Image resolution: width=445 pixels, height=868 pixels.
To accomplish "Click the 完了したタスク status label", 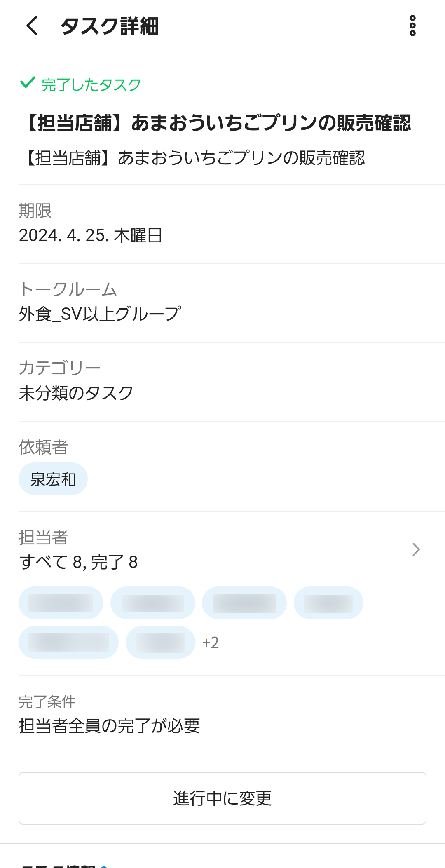I will (x=91, y=84).
